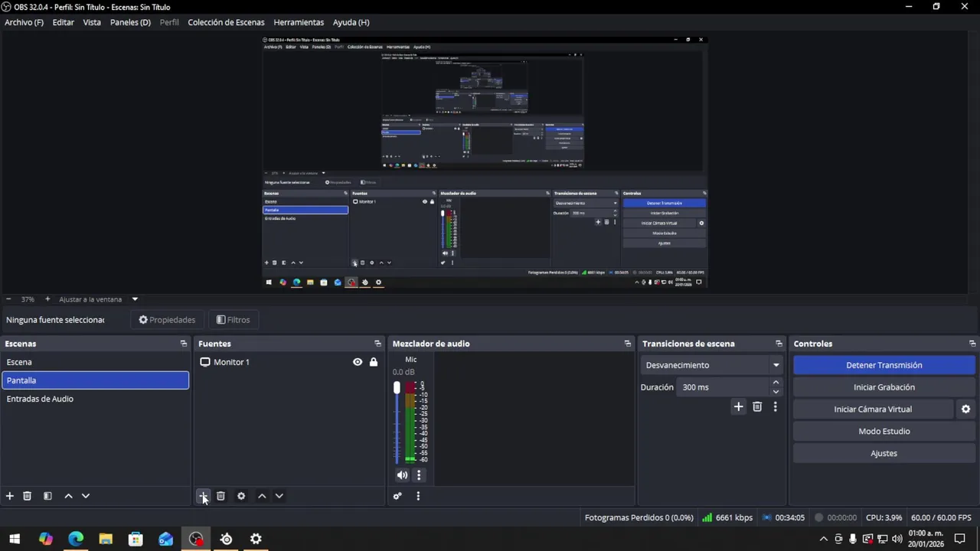Move source up in Fuentes list
This screenshot has height=551, width=980.
(x=262, y=496)
